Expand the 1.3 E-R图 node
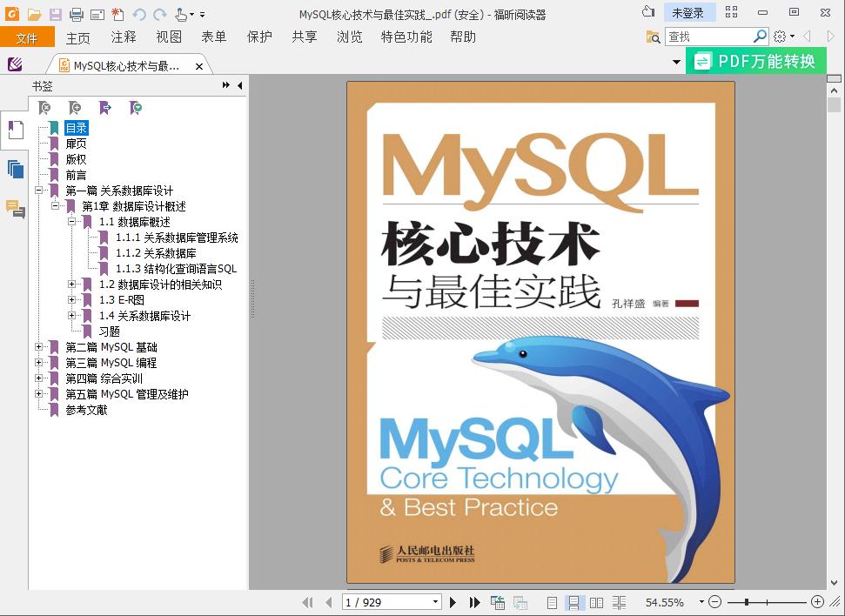845x616 pixels. tap(71, 299)
